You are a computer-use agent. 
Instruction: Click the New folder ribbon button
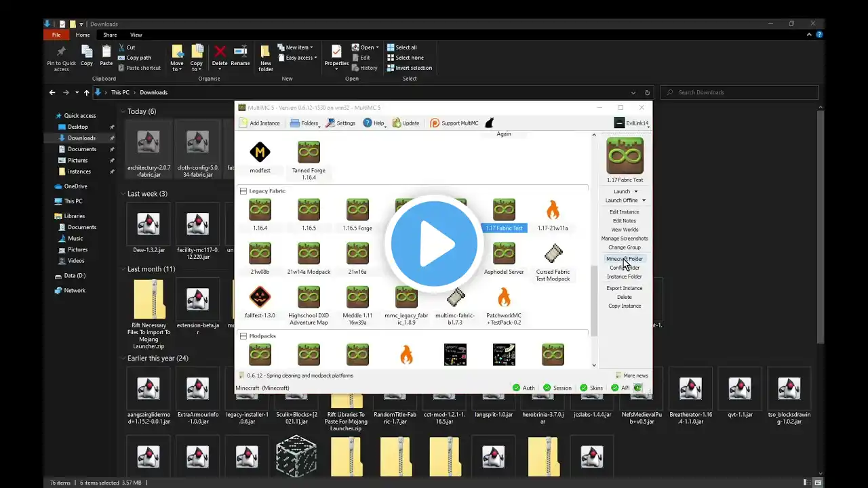(266, 58)
